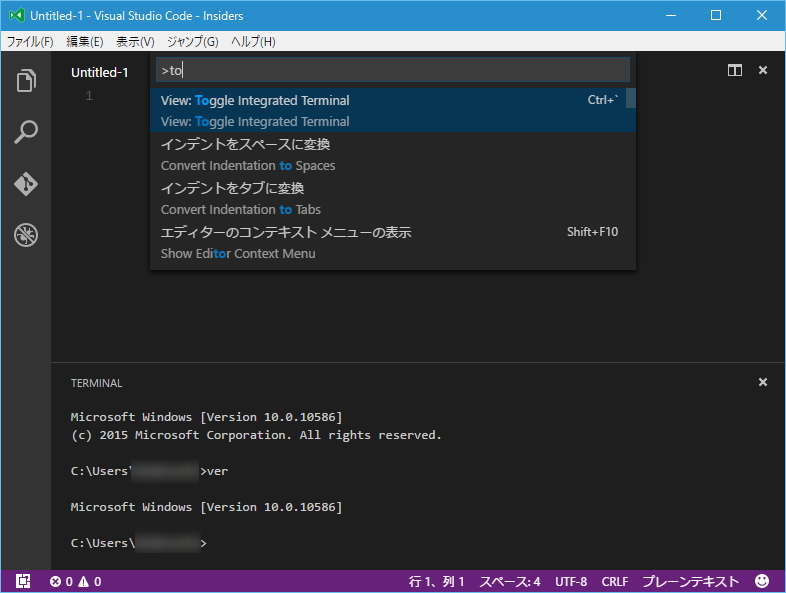Screen dimensions: 786x593
Task: Close the terminal panel
Action: click(x=763, y=382)
